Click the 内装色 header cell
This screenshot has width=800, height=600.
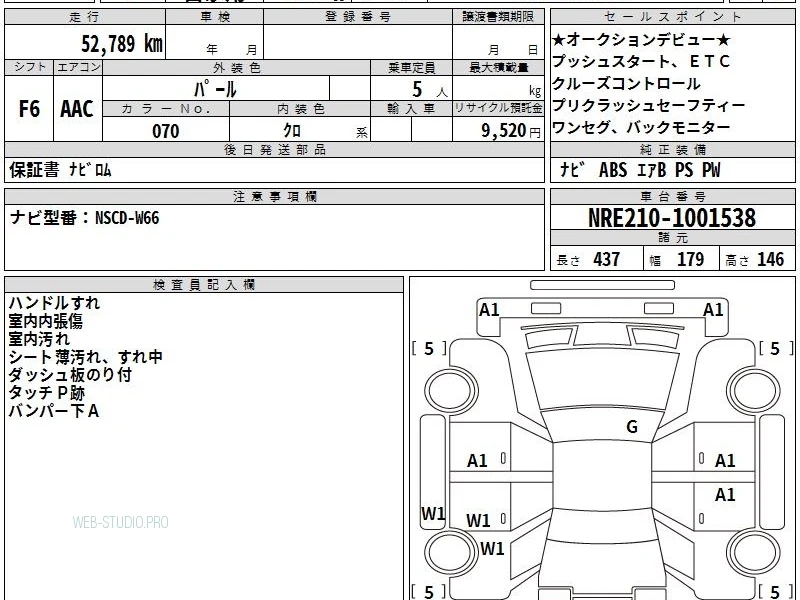tap(300, 109)
